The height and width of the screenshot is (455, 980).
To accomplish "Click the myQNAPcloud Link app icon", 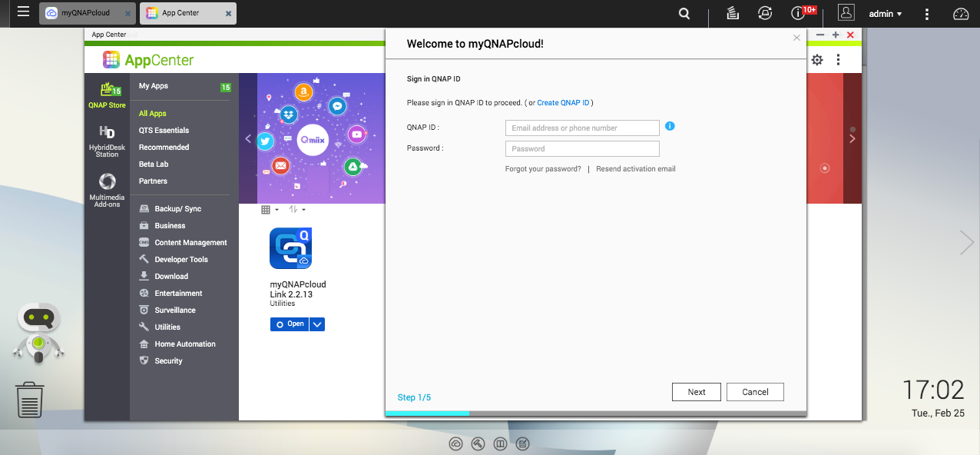I will 291,247.
